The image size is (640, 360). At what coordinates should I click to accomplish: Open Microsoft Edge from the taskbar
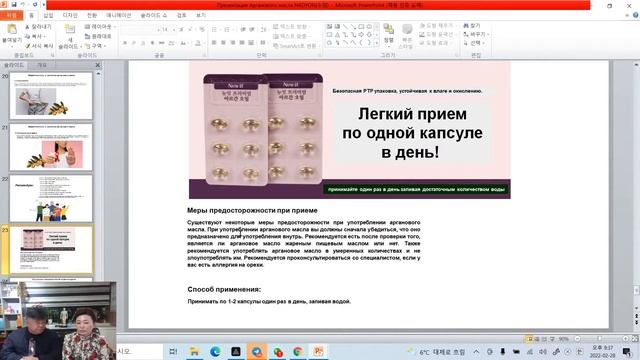click(215, 351)
